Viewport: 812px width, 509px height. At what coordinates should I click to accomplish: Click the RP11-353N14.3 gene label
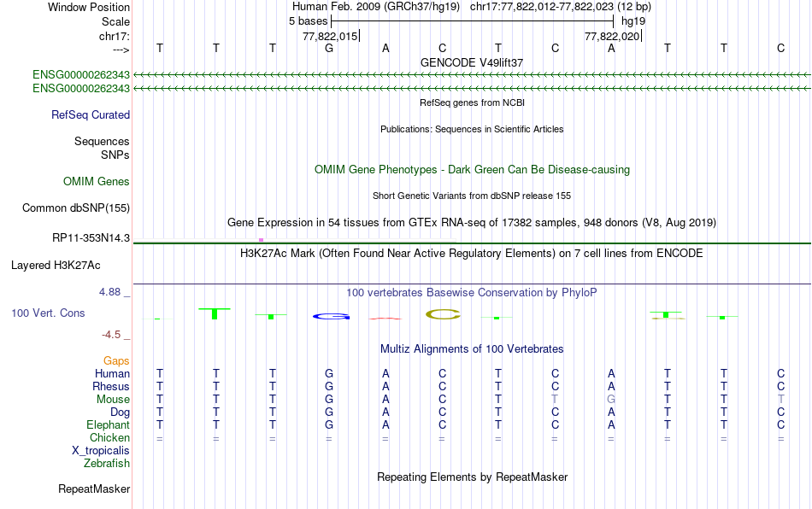click(x=91, y=238)
